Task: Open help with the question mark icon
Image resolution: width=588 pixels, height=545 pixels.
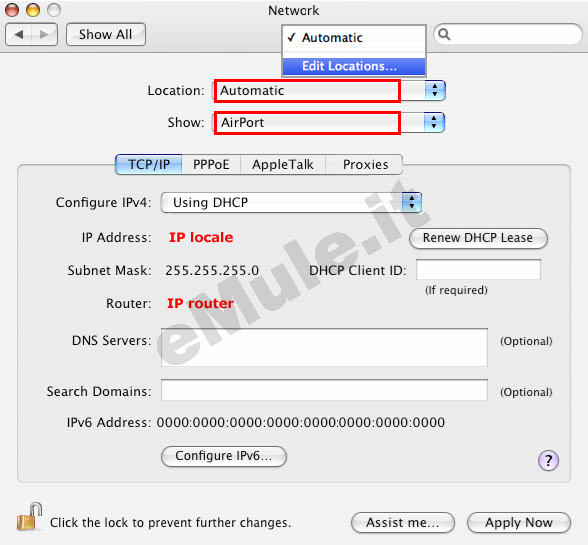Action: pyautogui.click(x=548, y=460)
